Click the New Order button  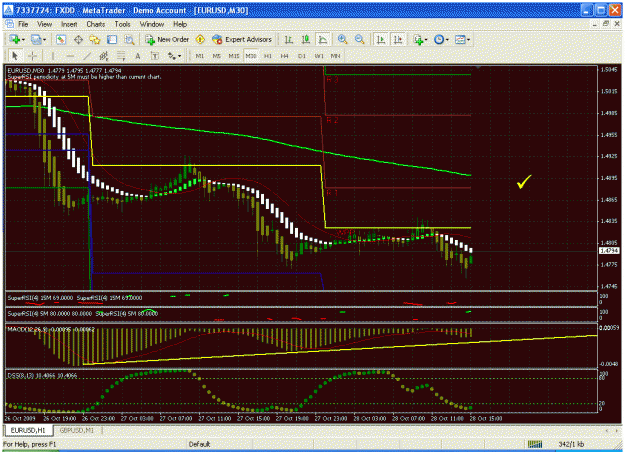(x=167, y=39)
